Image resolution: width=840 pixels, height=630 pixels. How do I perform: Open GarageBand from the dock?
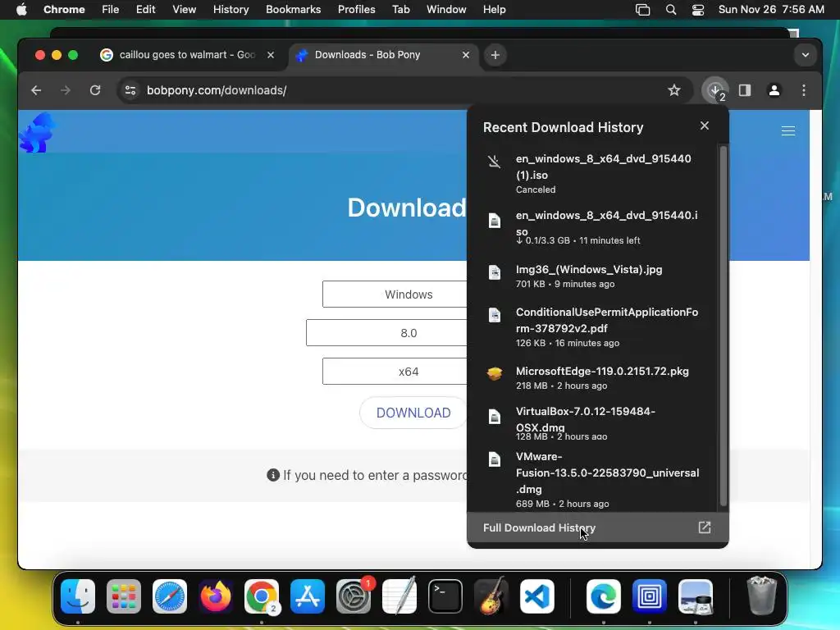click(x=491, y=596)
